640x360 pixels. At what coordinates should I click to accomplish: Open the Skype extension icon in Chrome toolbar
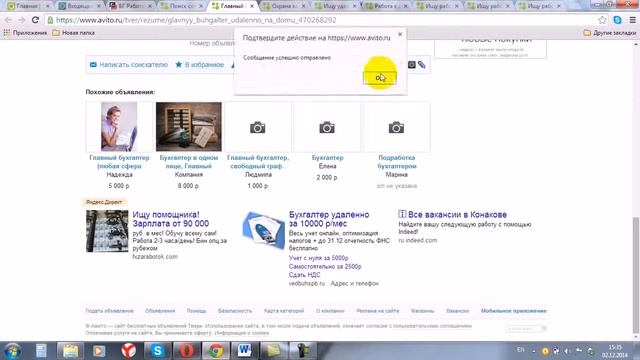click(x=617, y=20)
